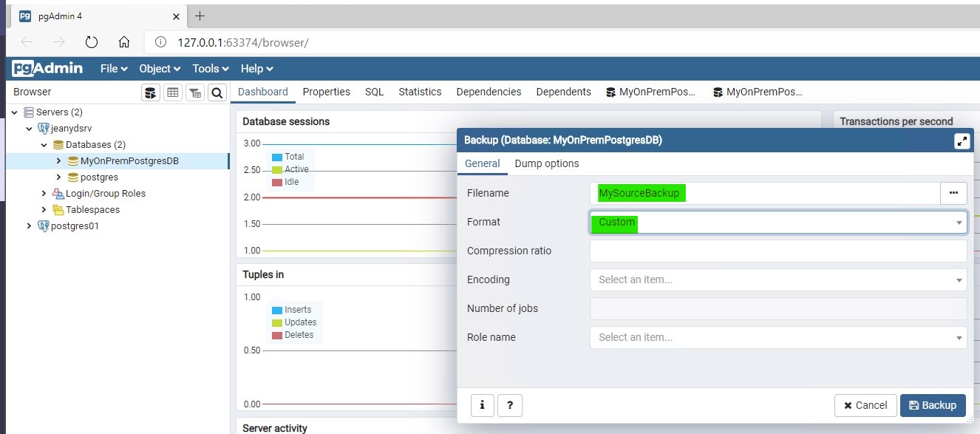Click the browser back arrow

tap(27, 42)
